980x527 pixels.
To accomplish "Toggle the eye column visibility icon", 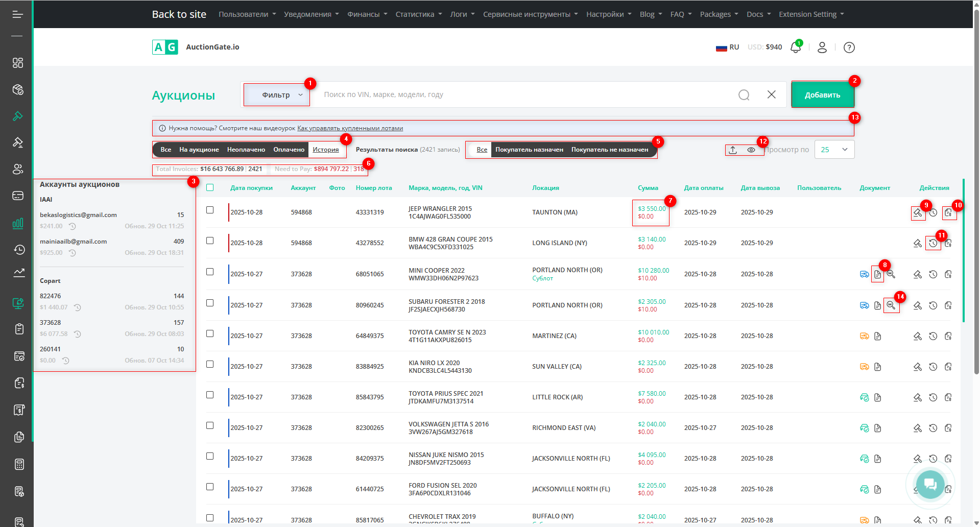I will click(751, 150).
